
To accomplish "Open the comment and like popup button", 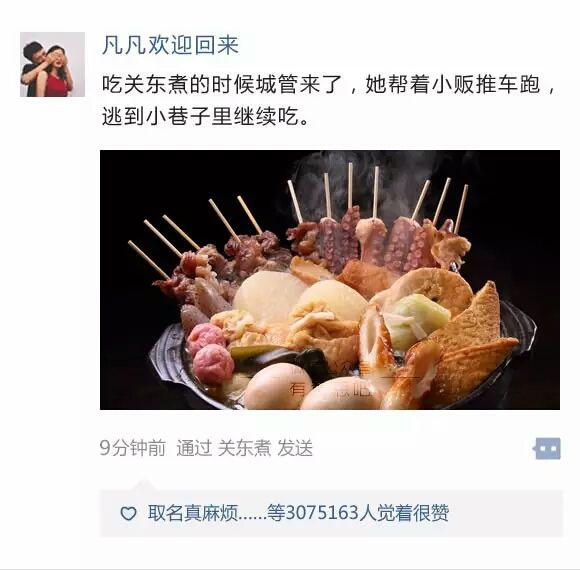I will click(x=547, y=448).
